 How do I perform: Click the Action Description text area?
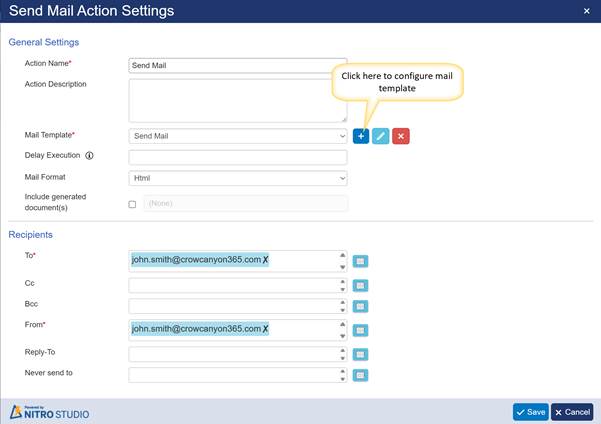238,100
